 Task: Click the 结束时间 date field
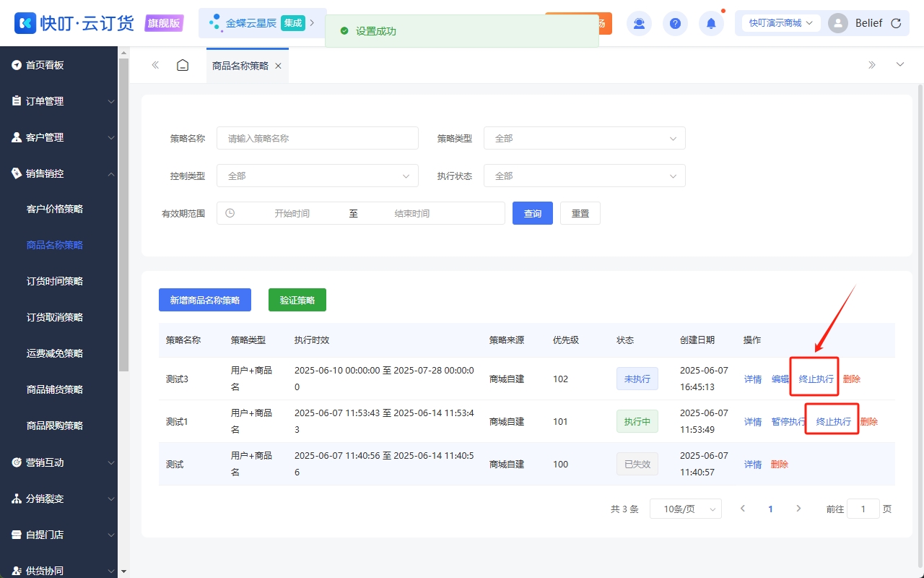pyautogui.click(x=412, y=213)
